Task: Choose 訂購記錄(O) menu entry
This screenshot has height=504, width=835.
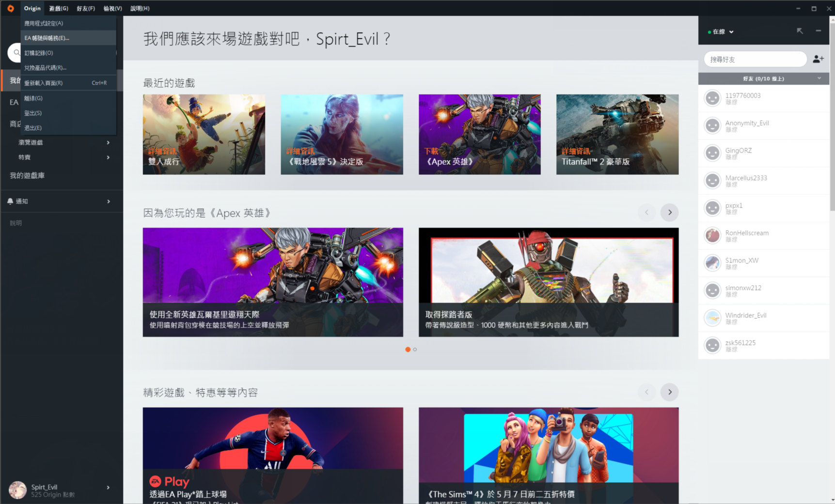Action: (68, 53)
